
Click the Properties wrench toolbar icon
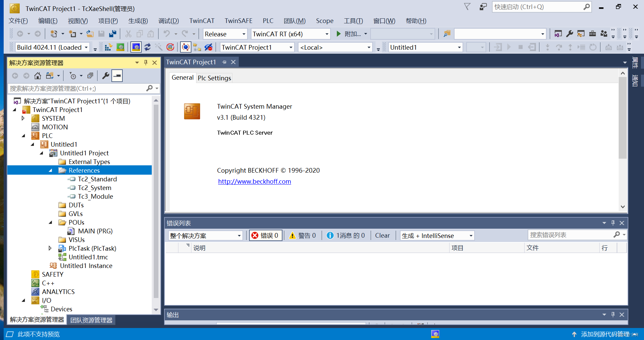(x=570, y=34)
